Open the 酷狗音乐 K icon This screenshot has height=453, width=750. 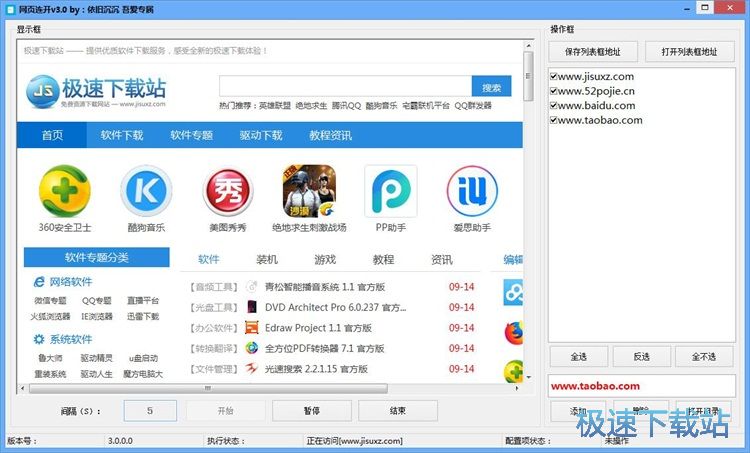click(146, 190)
